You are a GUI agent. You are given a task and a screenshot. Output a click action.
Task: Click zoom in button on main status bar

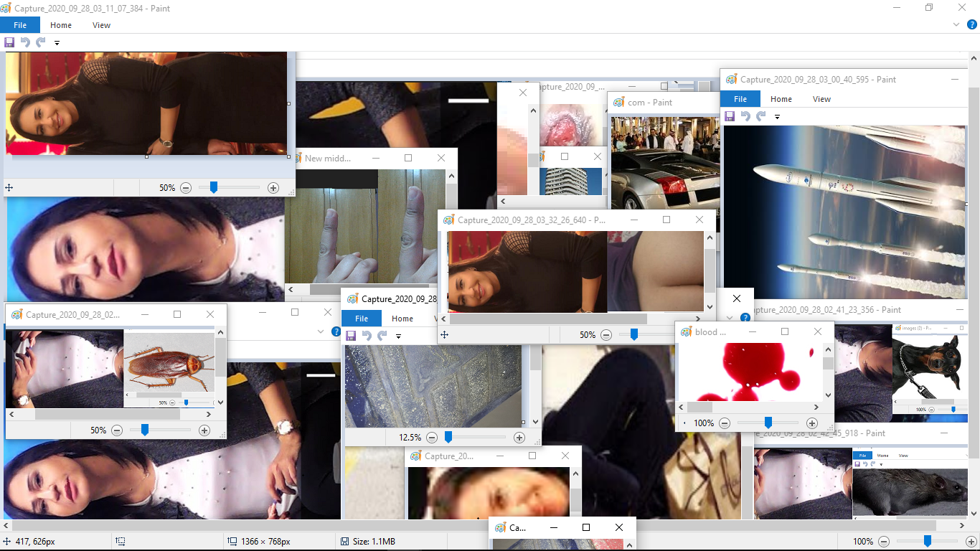(970, 542)
